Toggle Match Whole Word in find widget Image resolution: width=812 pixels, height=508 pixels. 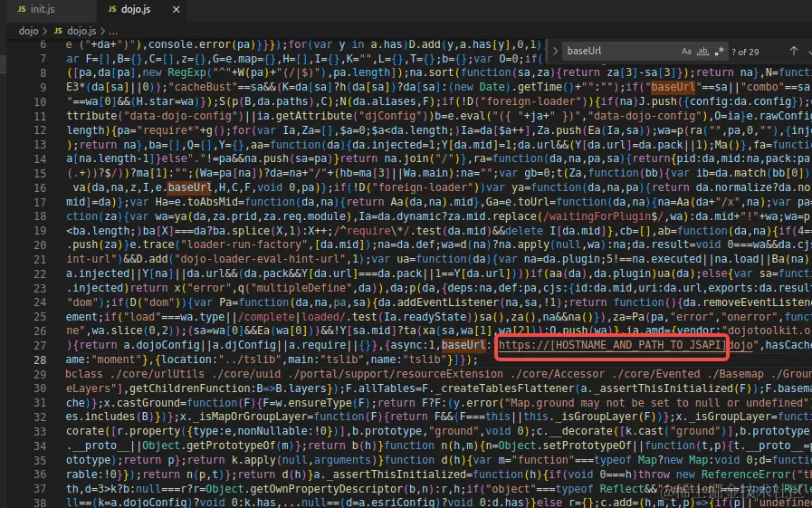pos(702,52)
